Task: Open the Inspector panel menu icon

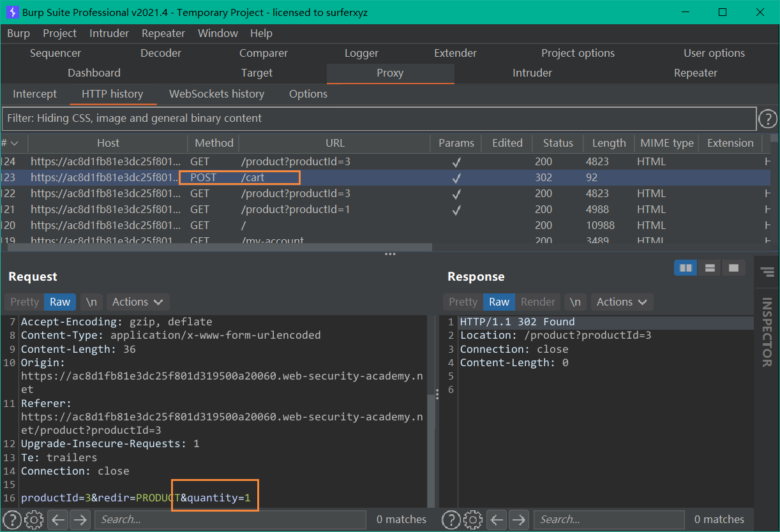Action: coord(767,273)
